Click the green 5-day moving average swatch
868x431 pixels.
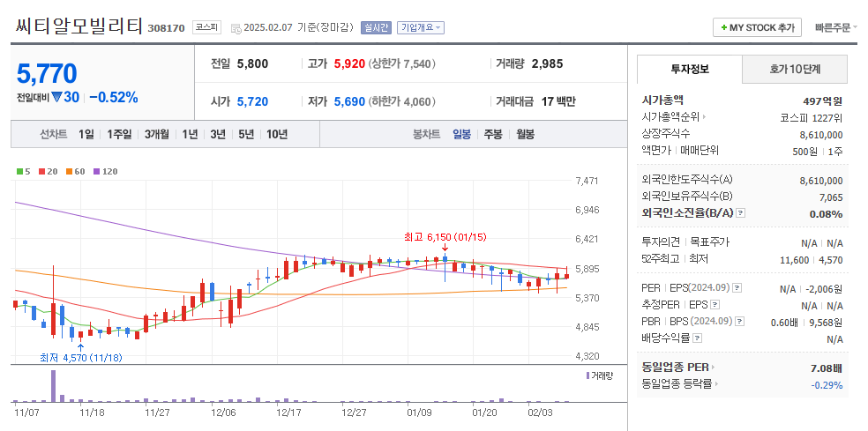tap(20, 172)
